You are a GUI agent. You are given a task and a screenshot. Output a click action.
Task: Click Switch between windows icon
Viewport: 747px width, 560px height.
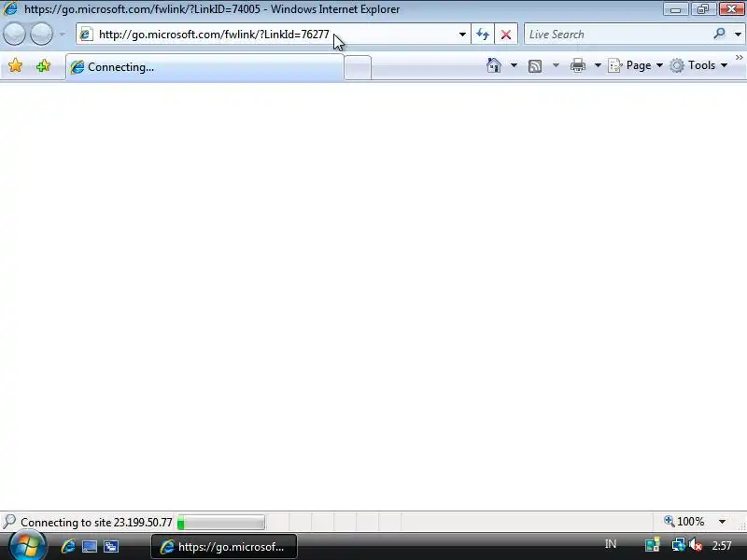(111, 546)
